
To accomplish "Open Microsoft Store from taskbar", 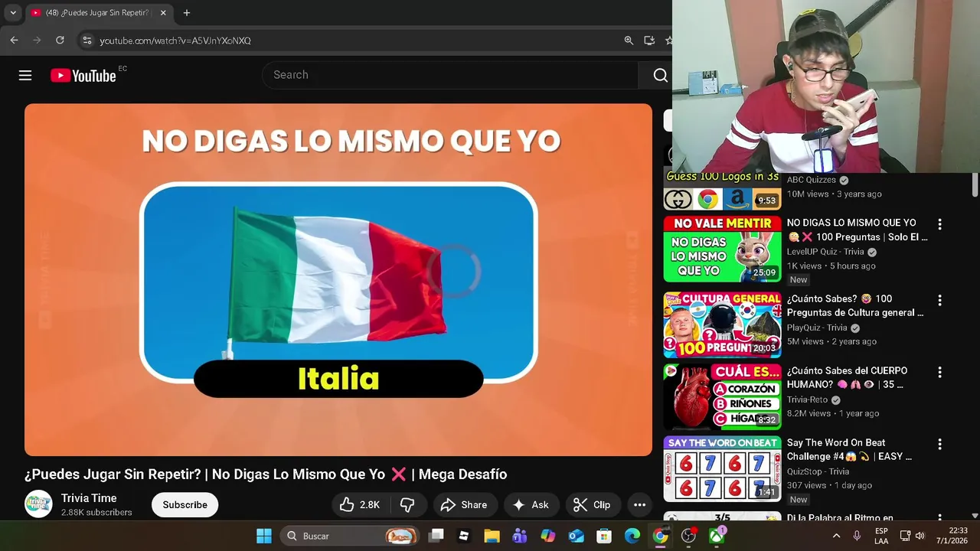I will click(604, 536).
